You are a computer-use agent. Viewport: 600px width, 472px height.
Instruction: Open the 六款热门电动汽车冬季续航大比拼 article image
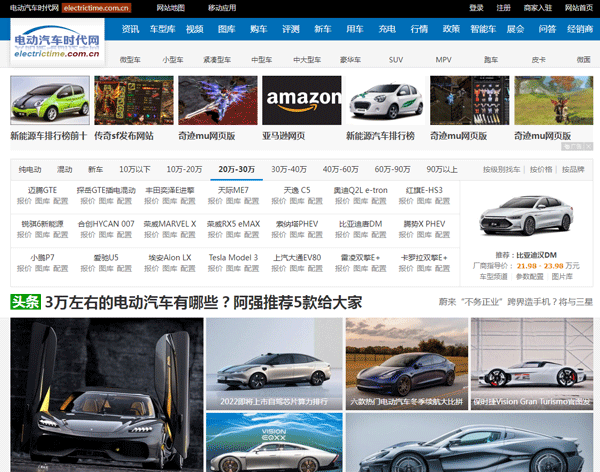(407, 364)
